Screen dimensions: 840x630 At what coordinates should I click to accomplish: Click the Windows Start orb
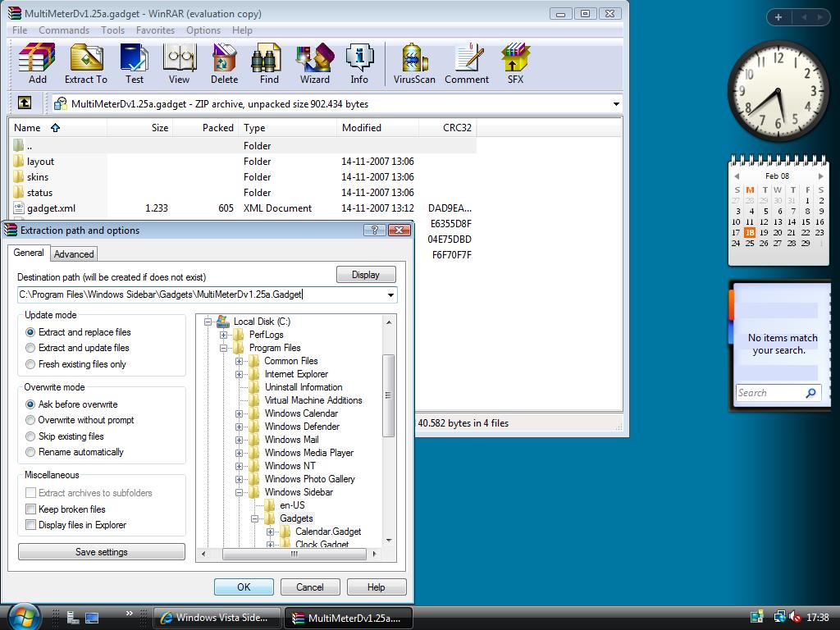24,617
